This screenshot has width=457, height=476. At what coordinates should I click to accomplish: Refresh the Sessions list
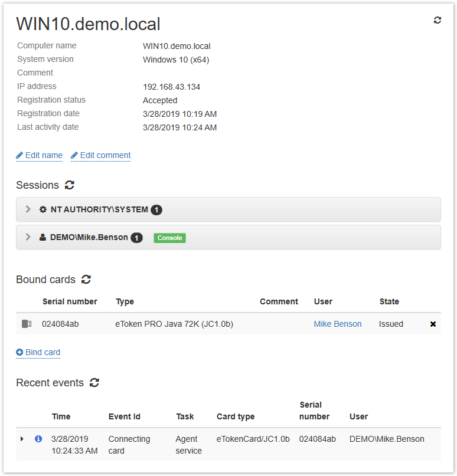[70, 185]
